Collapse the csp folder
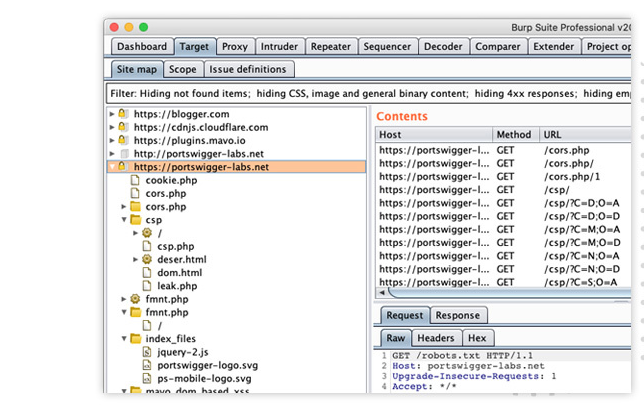 [x=124, y=219]
